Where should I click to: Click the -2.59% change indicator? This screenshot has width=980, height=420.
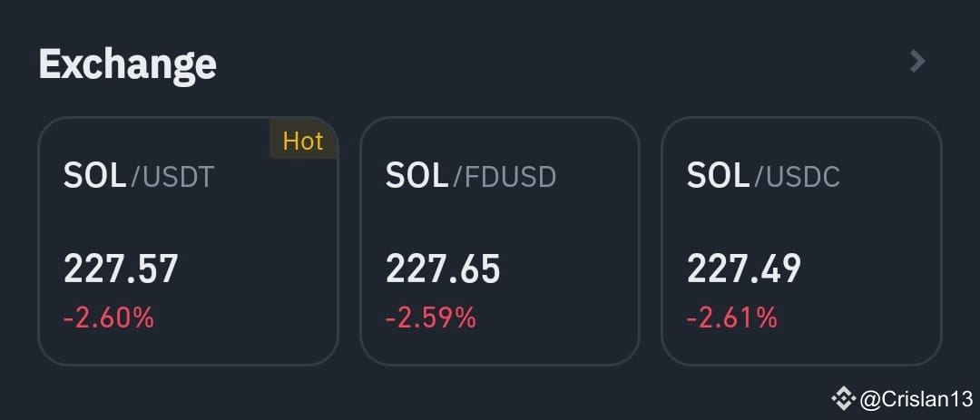point(431,318)
